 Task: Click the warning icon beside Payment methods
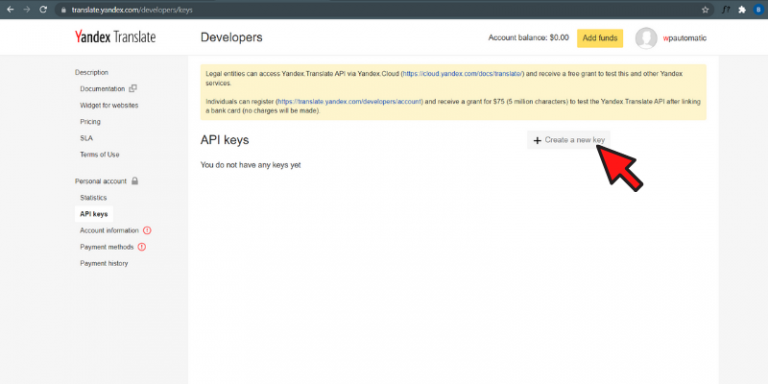click(x=142, y=247)
